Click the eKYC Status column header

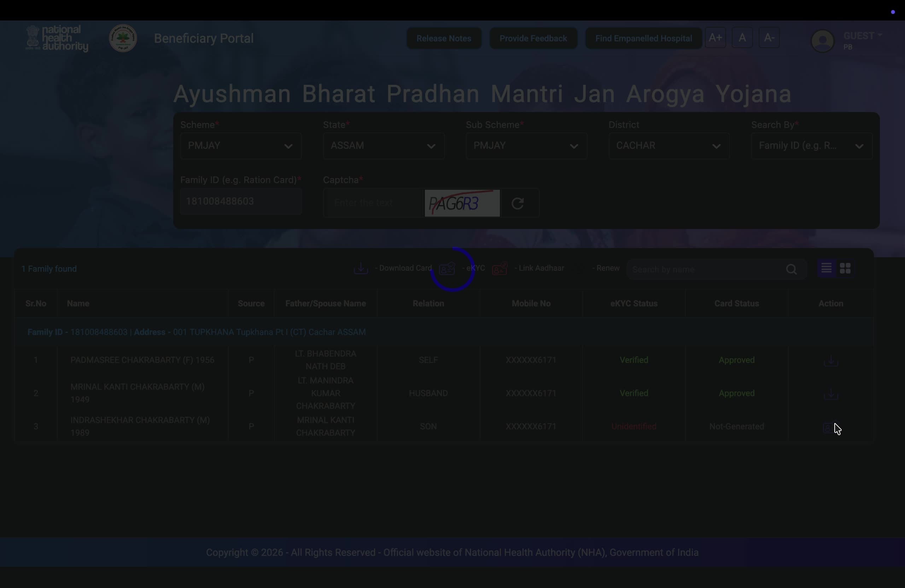point(634,304)
